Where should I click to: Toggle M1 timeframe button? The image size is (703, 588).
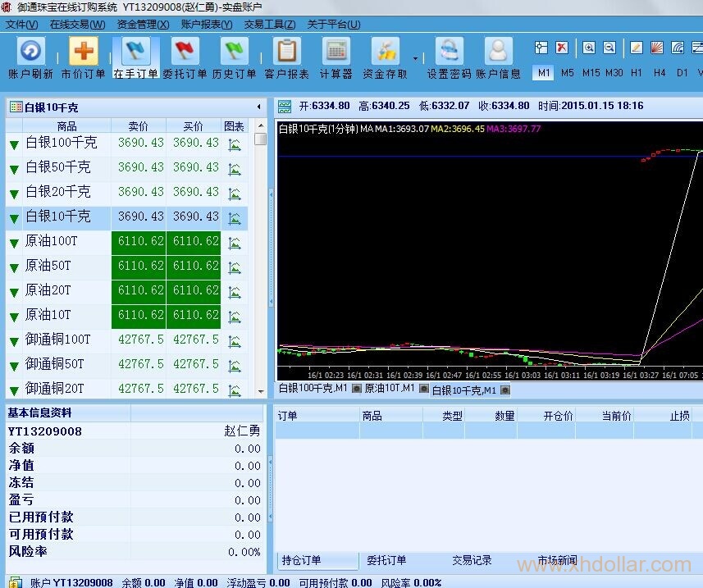pyautogui.click(x=544, y=73)
